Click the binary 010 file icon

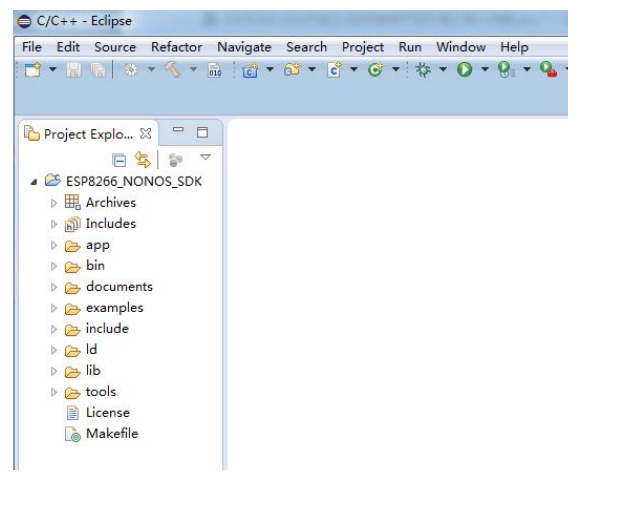click(214, 70)
